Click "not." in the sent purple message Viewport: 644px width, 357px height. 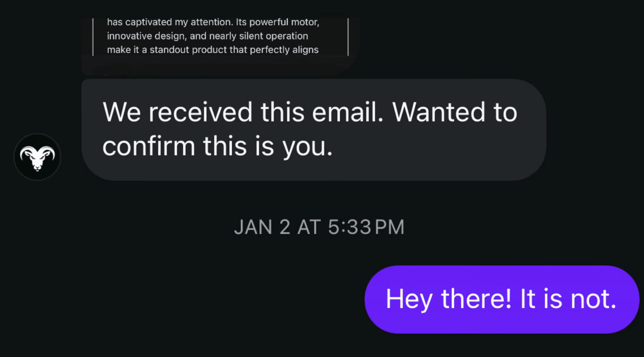click(594, 299)
